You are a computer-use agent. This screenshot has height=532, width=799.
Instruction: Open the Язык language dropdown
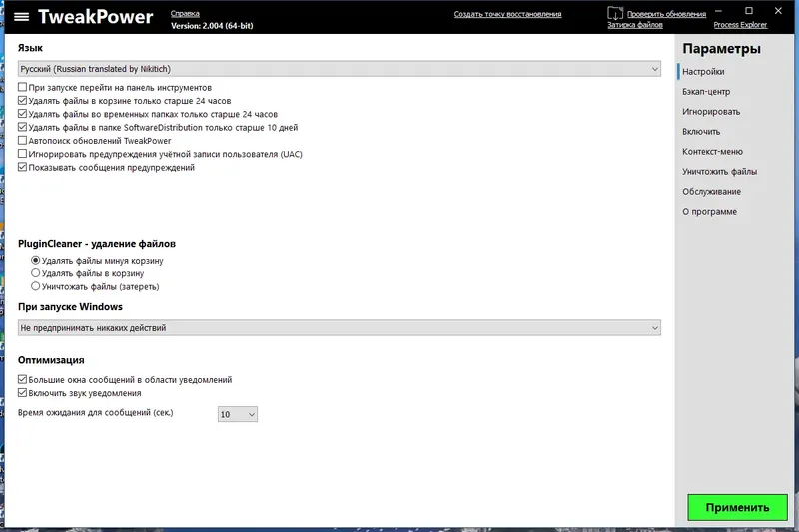tap(340, 69)
